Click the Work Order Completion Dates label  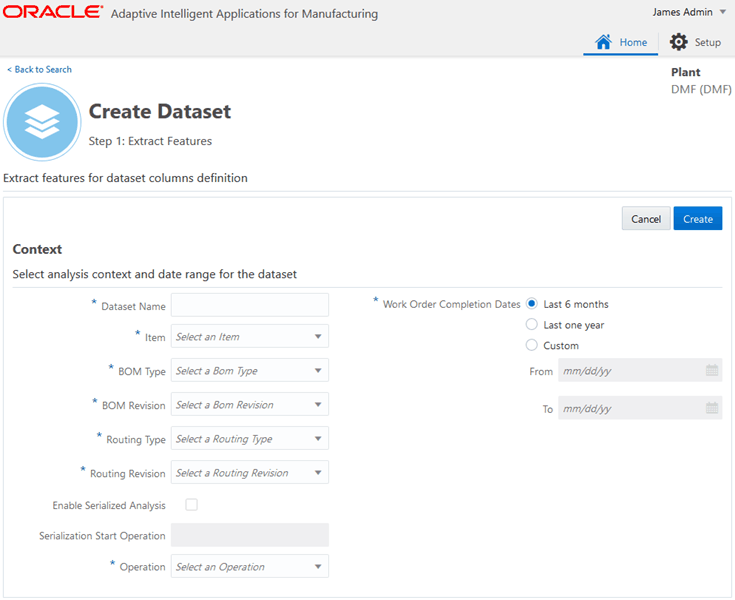coord(451,304)
